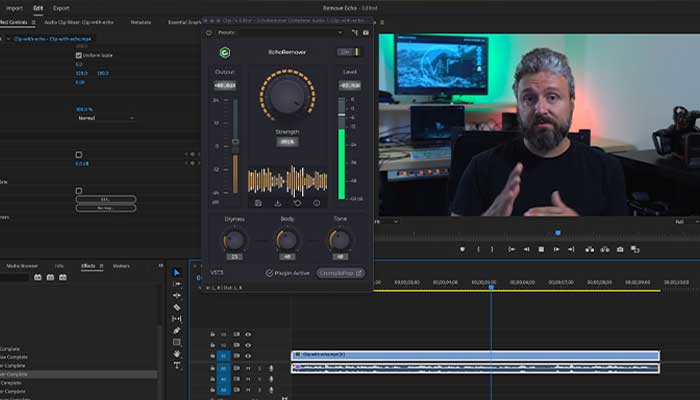Open the Full playback resolution dropdown
The width and height of the screenshot is (700, 400).
pos(686,221)
